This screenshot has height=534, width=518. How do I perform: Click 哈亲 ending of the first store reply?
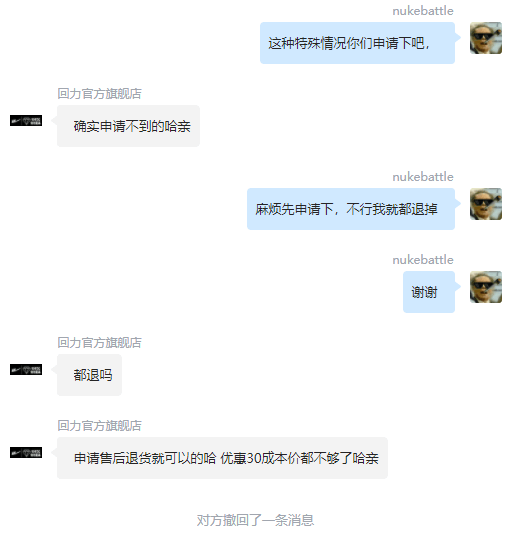coord(177,126)
